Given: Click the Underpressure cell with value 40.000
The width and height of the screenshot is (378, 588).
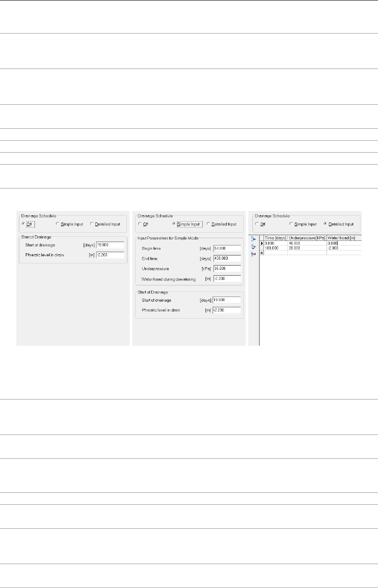Looking at the screenshot, I should click(x=307, y=243).
